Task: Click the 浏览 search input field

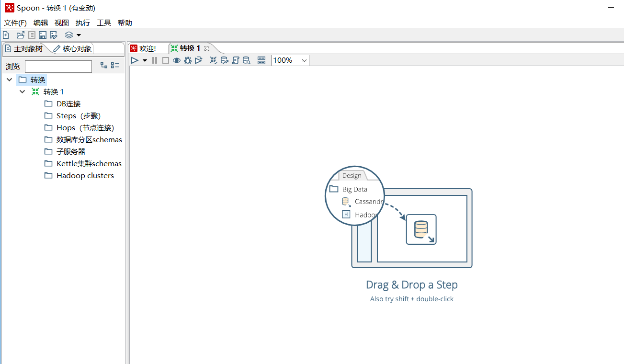Action: tap(58, 67)
